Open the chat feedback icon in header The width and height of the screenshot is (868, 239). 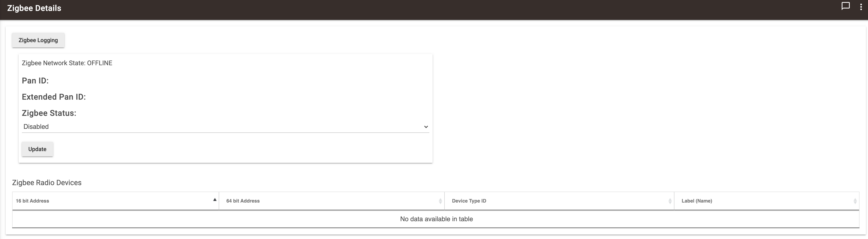tap(846, 6)
